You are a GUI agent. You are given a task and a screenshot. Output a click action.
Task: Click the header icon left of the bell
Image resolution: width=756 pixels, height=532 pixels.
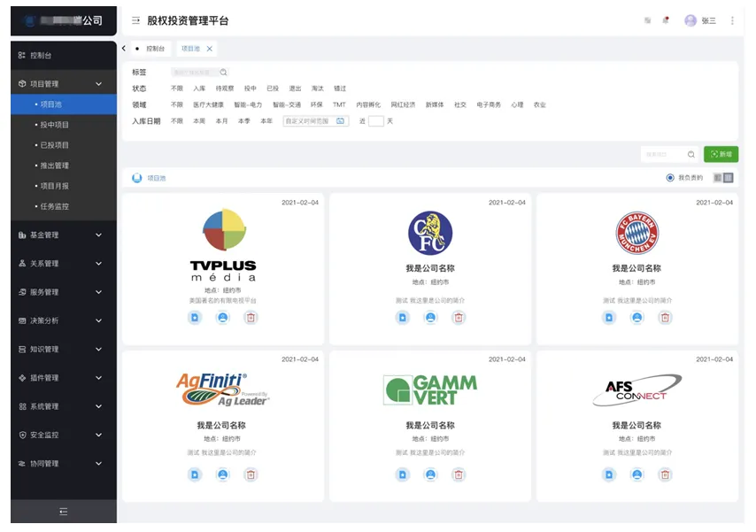(647, 20)
